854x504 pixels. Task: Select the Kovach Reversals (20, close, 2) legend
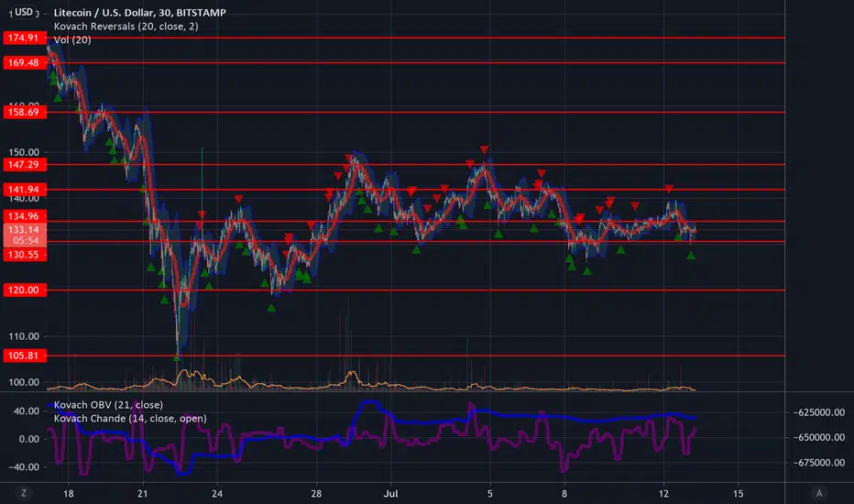click(x=126, y=27)
